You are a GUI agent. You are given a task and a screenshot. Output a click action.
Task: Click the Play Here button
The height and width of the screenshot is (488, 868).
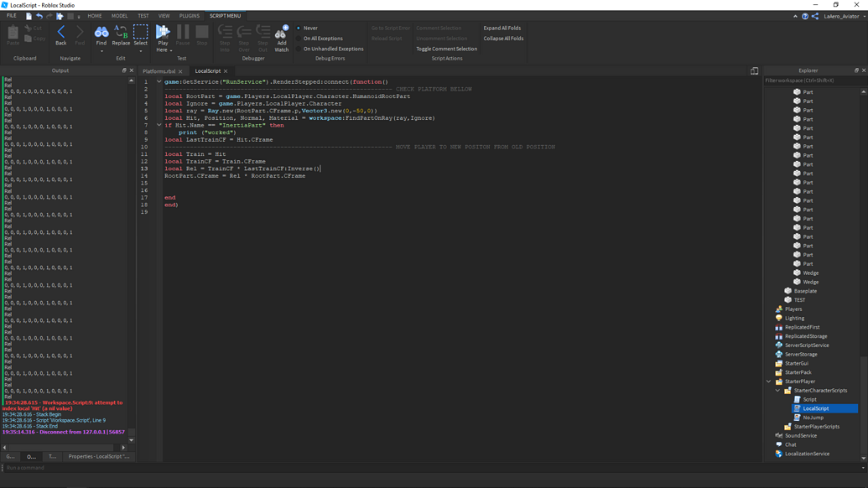(163, 39)
